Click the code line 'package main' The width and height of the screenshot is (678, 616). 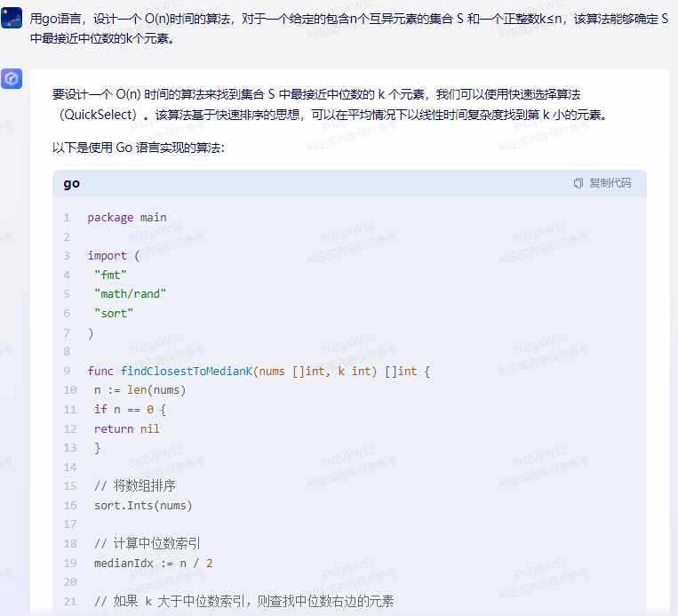[x=127, y=217]
